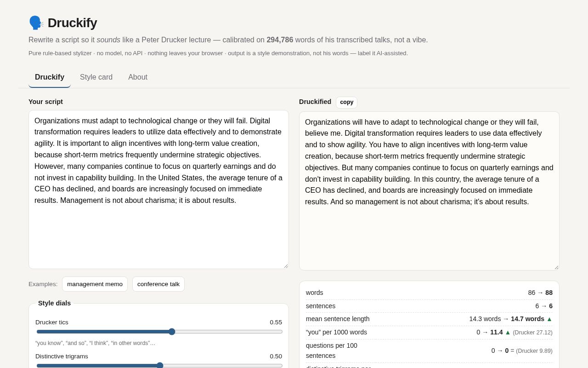
Task: Switch to the Style card tab
Action: click(96, 77)
